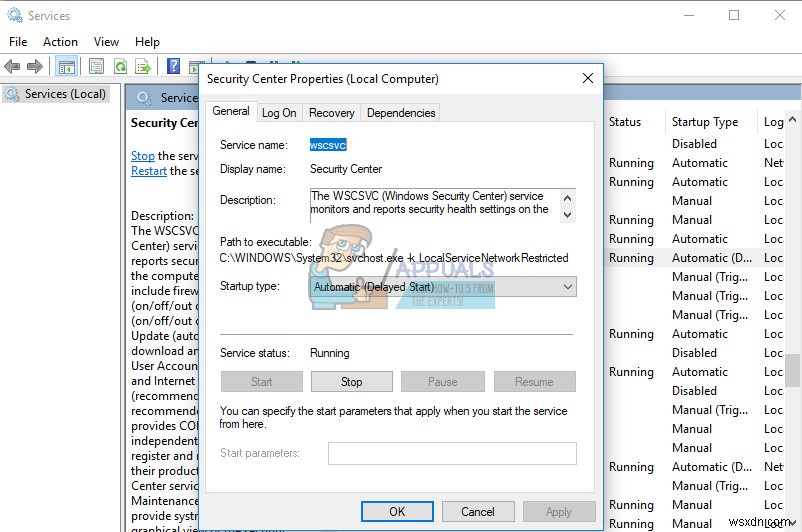This screenshot has height=532, width=802.
Task: Refresh the services list via toolbar icon
Action: 121,66
